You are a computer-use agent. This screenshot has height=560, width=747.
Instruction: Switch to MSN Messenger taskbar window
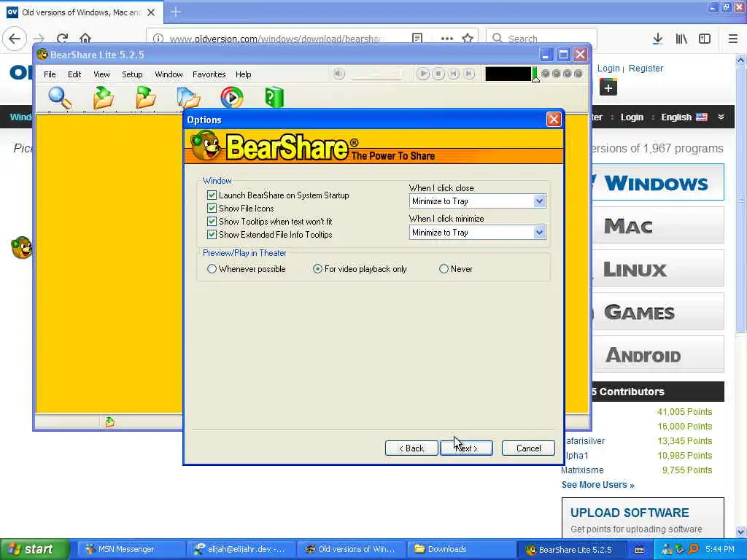point(131,549)
